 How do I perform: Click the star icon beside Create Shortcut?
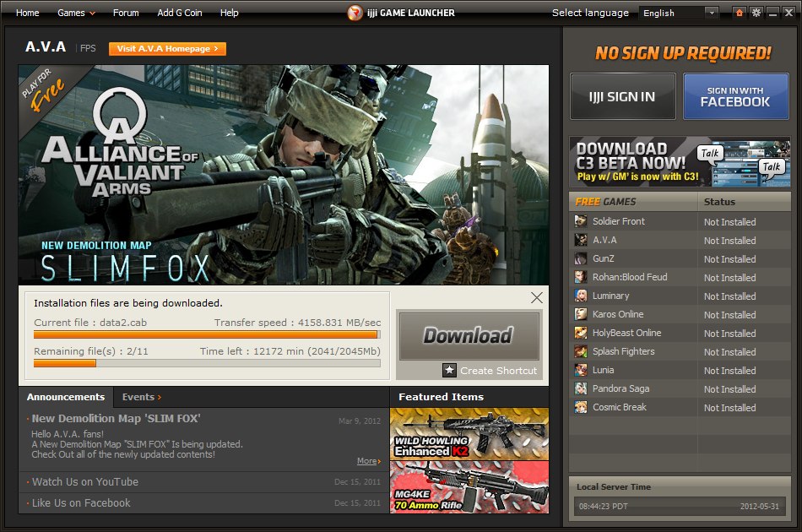pos(449,370)
